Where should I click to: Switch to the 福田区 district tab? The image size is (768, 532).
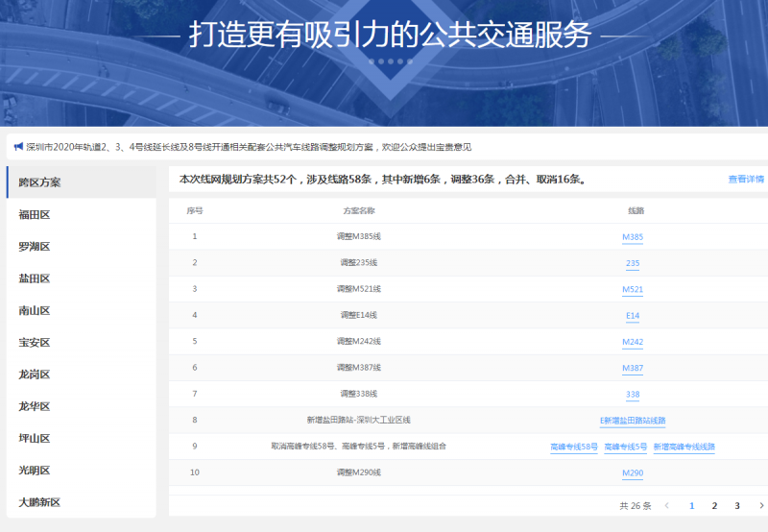[x=35, y=215]
